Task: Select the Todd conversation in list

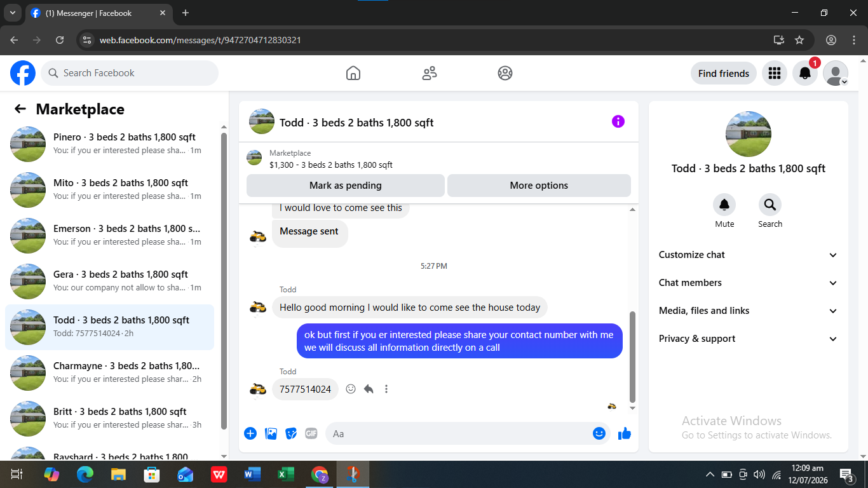Action: pyautogui.click(x=109, y=327)
